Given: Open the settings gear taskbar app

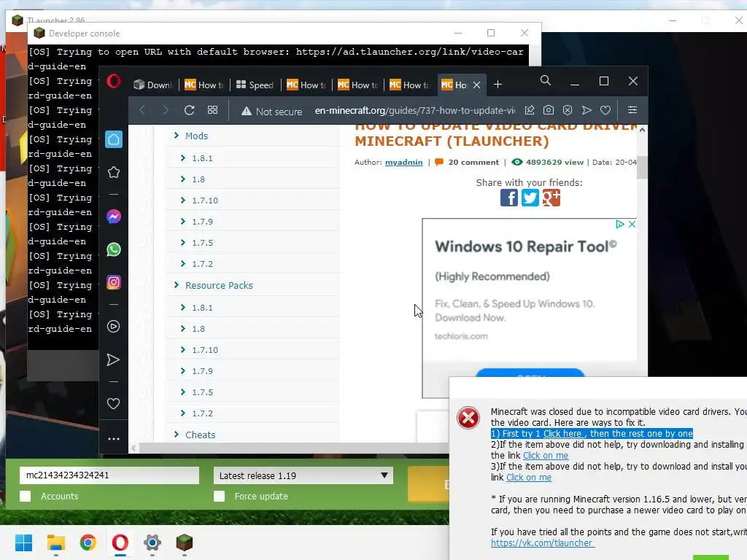Looking at the screenshot, I should click(x=152, y=542).
